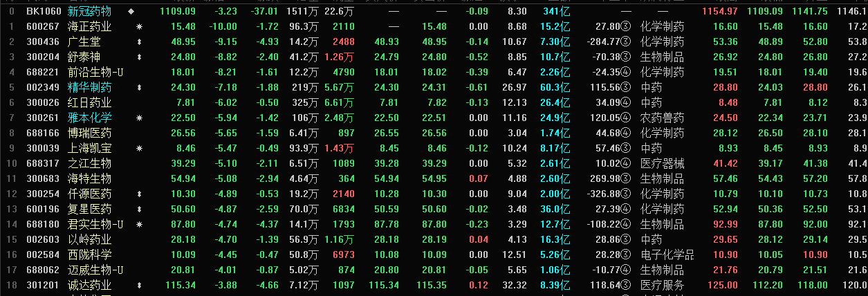Click market value 60.3亿 for 精华制药
The height and width of the screenshot is (296, 868).
(555, 87)
